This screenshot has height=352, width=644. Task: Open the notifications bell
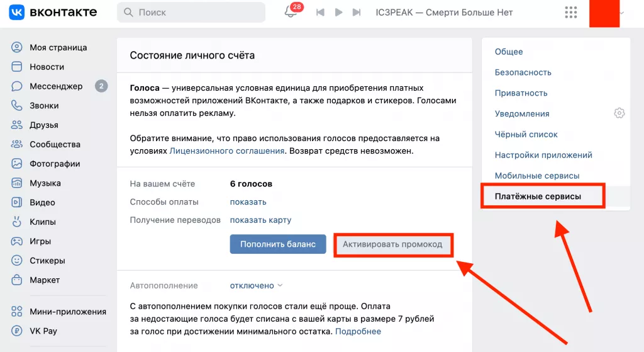point(291,12)
